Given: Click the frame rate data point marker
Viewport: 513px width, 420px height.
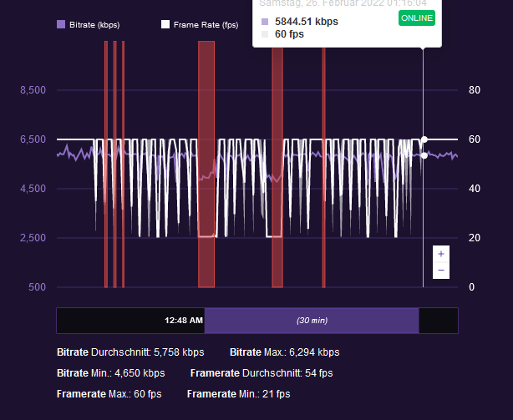Looking at the screenshot, I should pyautogui.click(x=424, y=140).
